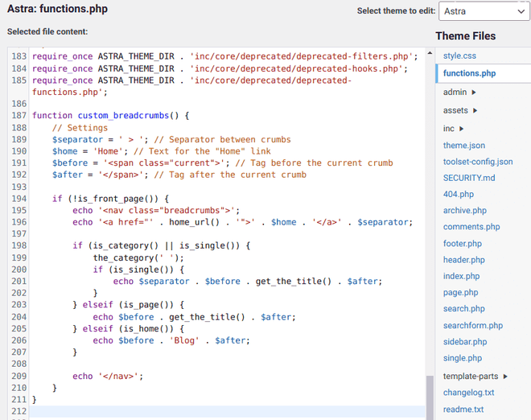This screenshot has width=531, height=420.
Task: Click 'Blog' string on line 206
Action: point(184,340)
